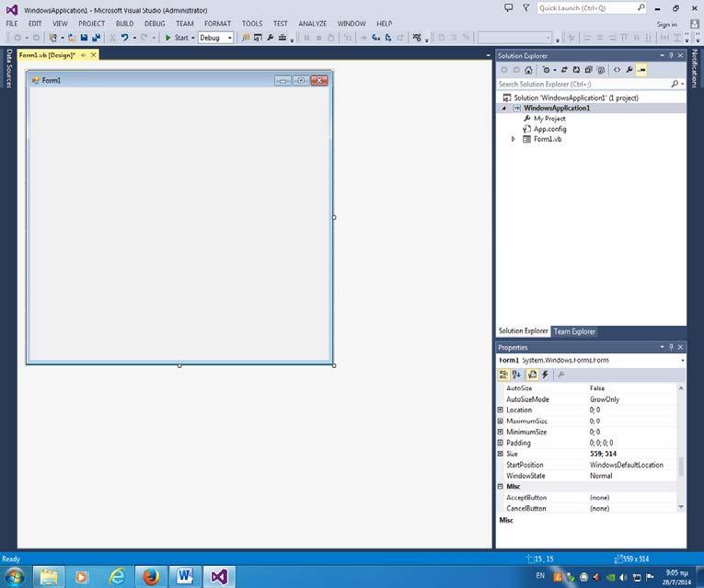Image resolution: width=704 pixels, height=588 pixels.
Task: Click the Home icon in Solution Explorer
Action: pos(528,70)
